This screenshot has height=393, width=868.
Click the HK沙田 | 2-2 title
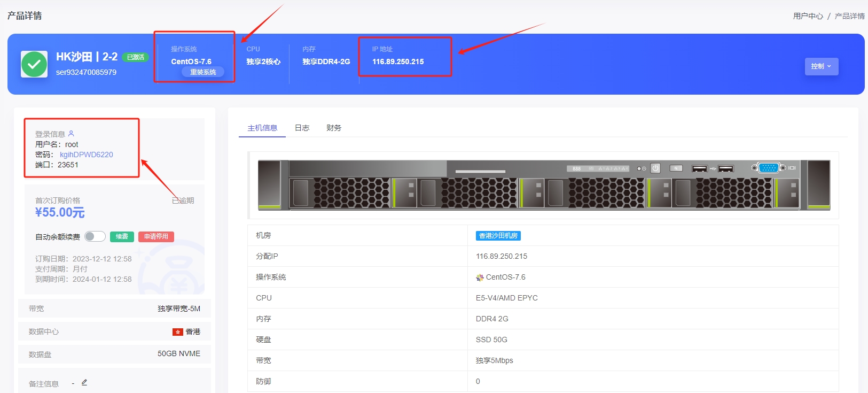coord(87,57)
